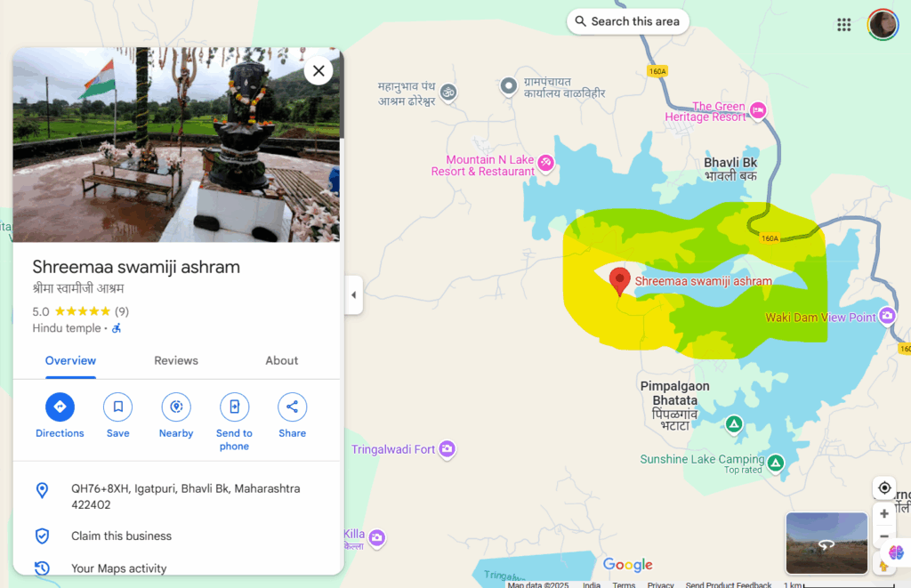
Task: Save this place with the bookmark icon
Action: click(118, 407)
